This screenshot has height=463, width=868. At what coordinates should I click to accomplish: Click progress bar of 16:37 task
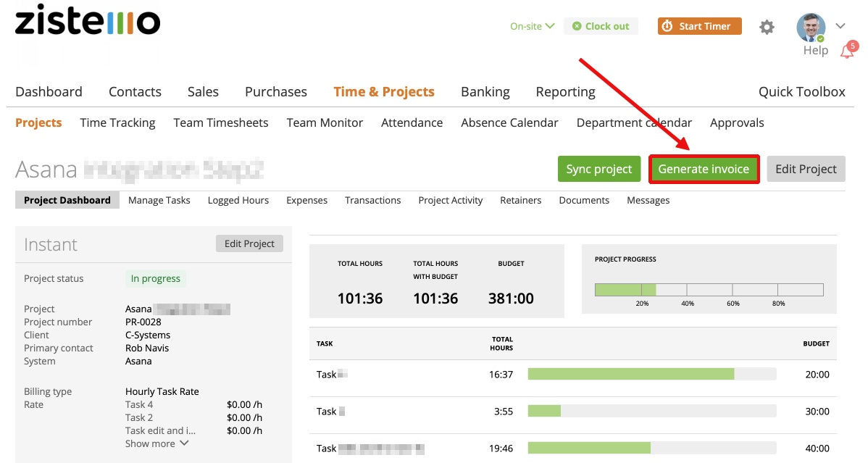click(x=652, y=375)
